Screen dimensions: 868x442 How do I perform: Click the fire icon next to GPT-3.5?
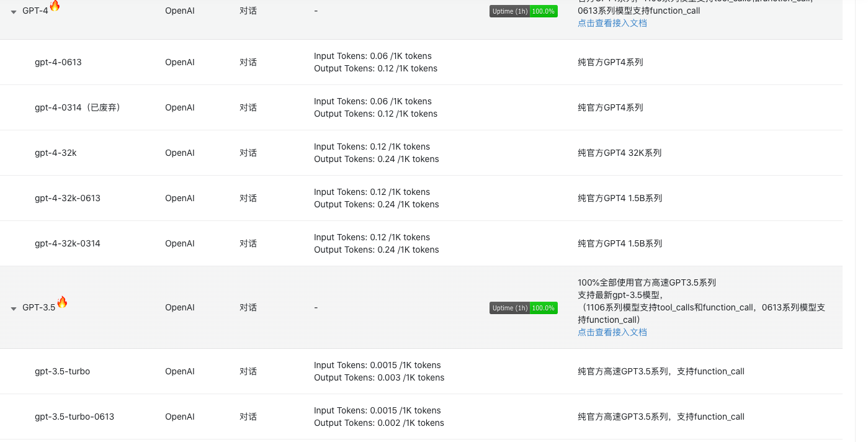(x=62, y=302)
